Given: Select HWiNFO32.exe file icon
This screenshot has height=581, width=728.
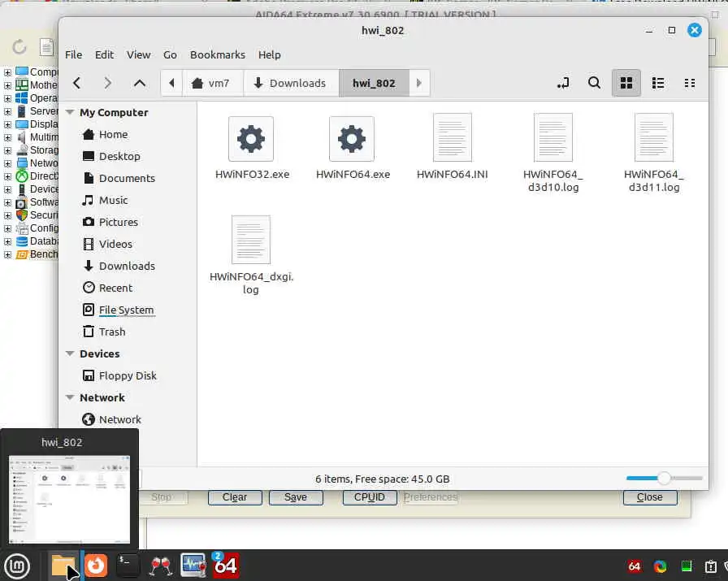Looking at the screenshot, I should [x=251, y=139].
